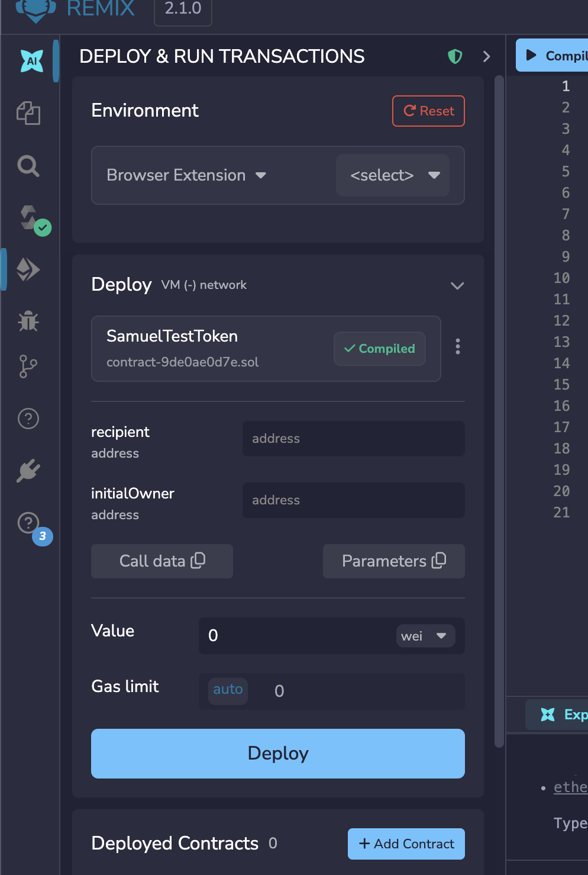
Task: Click the help question mark icon
Action: point(28,419)
